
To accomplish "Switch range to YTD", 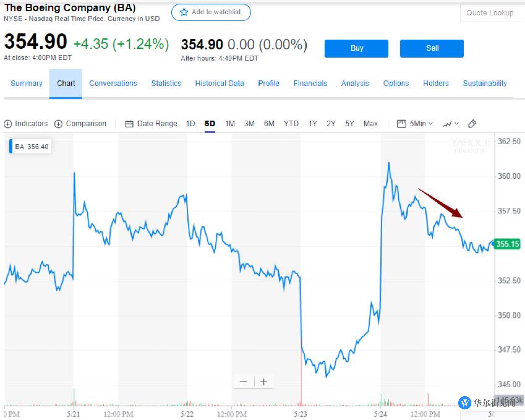I will 291,124.
